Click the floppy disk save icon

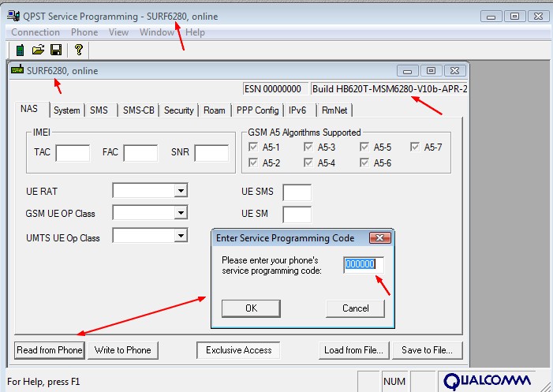56,50
